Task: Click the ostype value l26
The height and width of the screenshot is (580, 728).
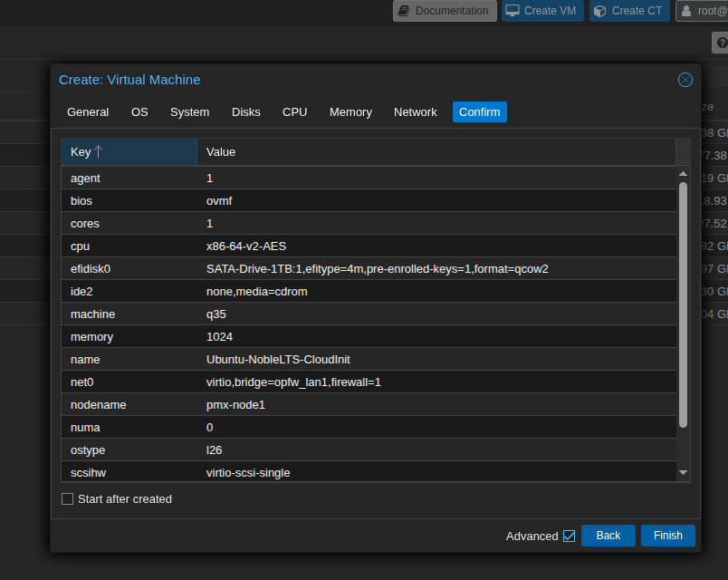Action: coord(214,450)
